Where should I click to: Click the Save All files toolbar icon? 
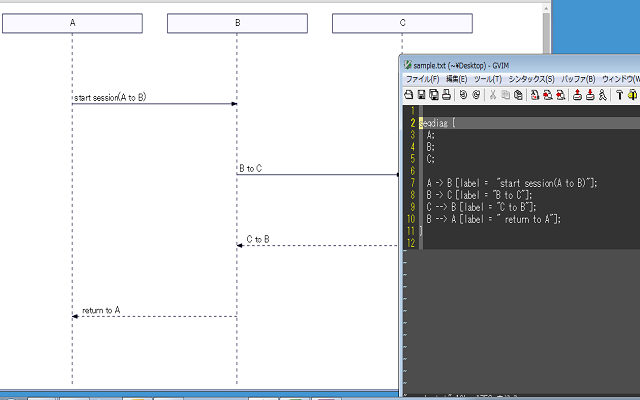434,95
